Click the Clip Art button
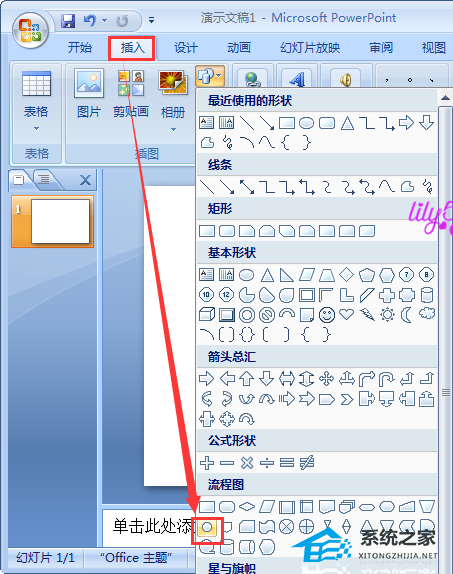The height and width of the screenshot is (574, 453). 131,93
